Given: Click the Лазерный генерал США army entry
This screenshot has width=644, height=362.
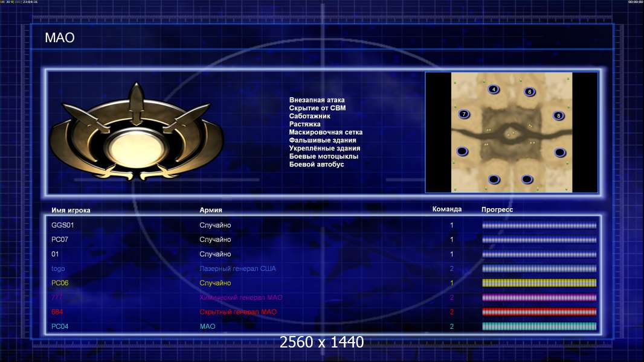Looking at the screenshot, I should (x=237, y=268).
